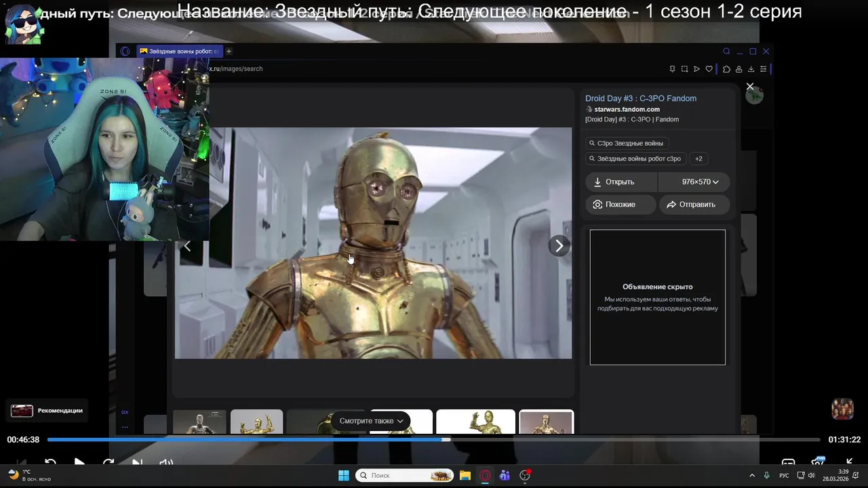The width and height of the screenshot is (868, 488).
Task: Close the image viewer with the X
Action: click(x=750, y=87)
